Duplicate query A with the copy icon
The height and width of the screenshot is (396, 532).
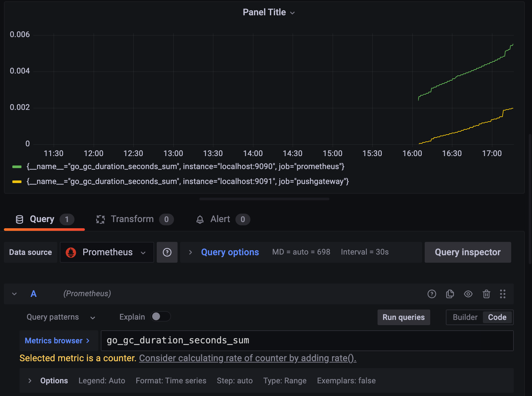click(450, 294)
